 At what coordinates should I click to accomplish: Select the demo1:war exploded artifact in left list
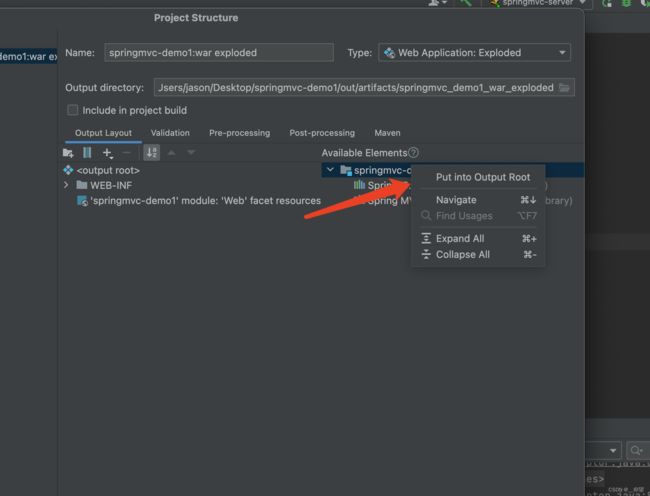point(28,56)
